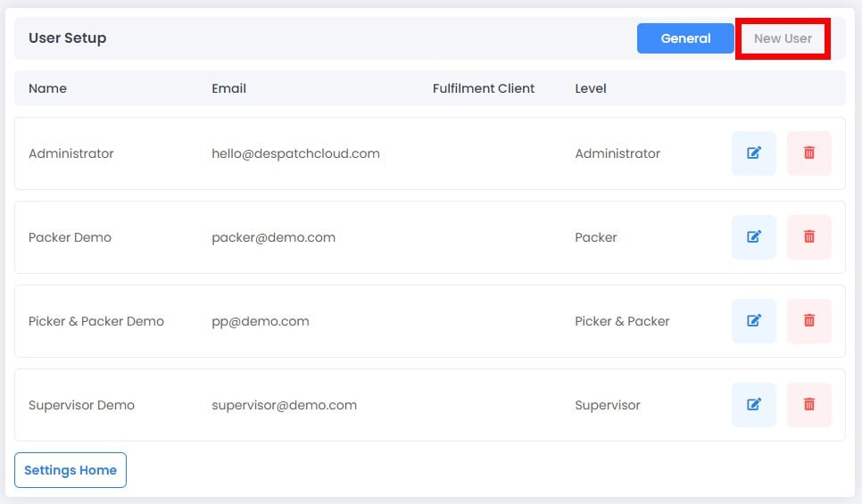The width and height of the screenshot is (862, 504).
Task: Edit the Packer Demo user
Action: click(754, 237)
